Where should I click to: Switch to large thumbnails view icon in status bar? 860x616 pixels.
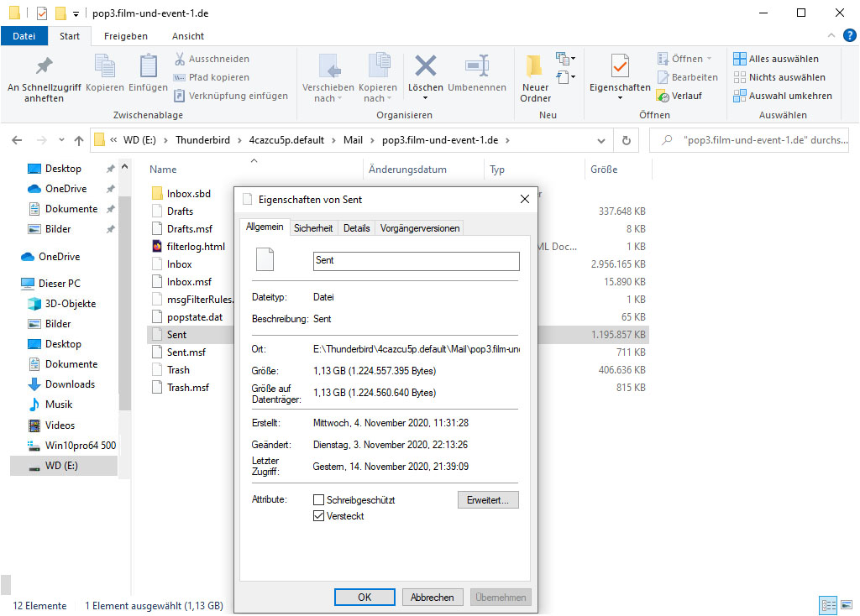tap(847, 605)
